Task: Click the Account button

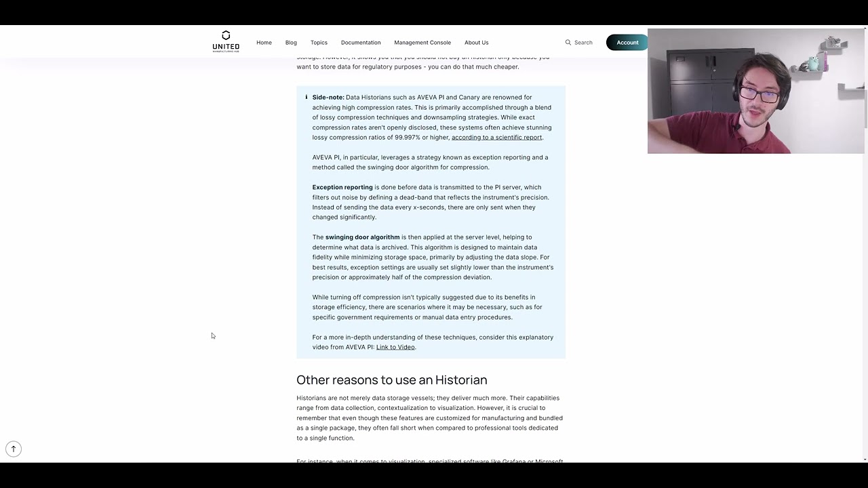Action: (x=627, y=42)
